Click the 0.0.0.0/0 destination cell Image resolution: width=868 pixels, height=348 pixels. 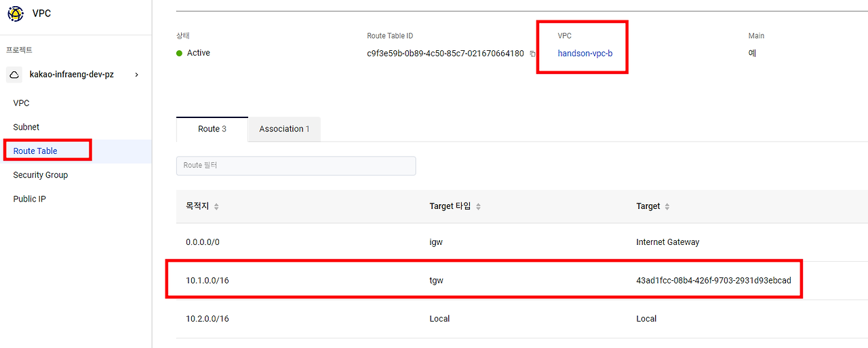point(203,242)
